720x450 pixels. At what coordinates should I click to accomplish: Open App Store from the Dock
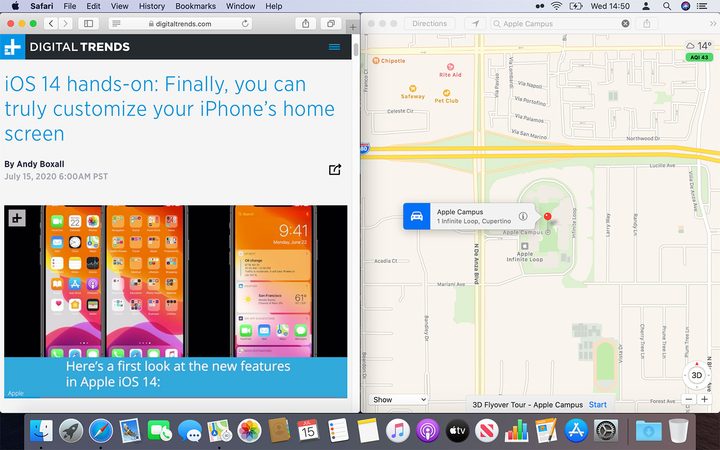click(576, 431)
